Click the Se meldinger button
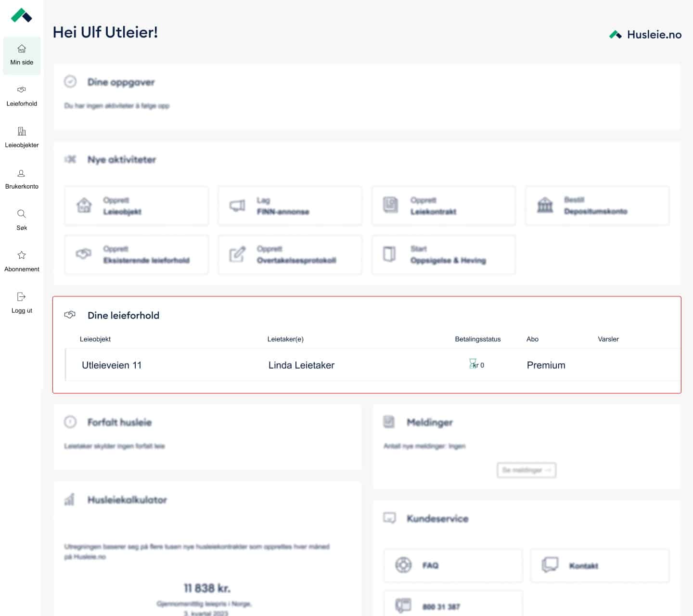Screen dimensions: 693x616 526,470
